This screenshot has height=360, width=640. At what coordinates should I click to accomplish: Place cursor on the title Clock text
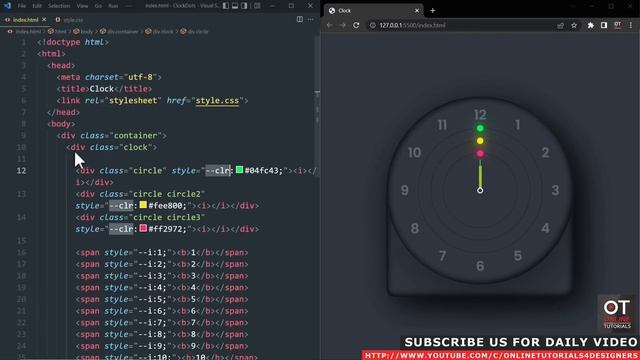pyautogui.click(x=102, y=89)
